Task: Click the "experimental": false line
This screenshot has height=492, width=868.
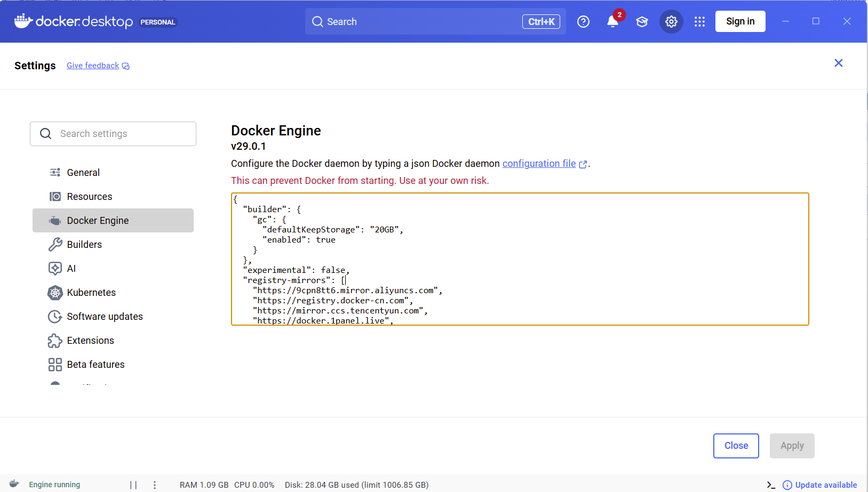Action: [x=296, y=270]
